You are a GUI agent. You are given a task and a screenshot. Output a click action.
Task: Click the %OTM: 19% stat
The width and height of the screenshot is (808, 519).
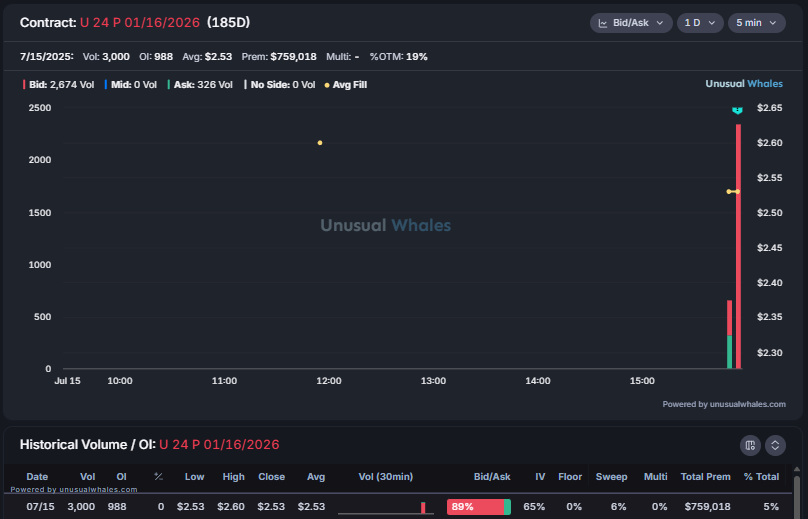tap(398, 57)
